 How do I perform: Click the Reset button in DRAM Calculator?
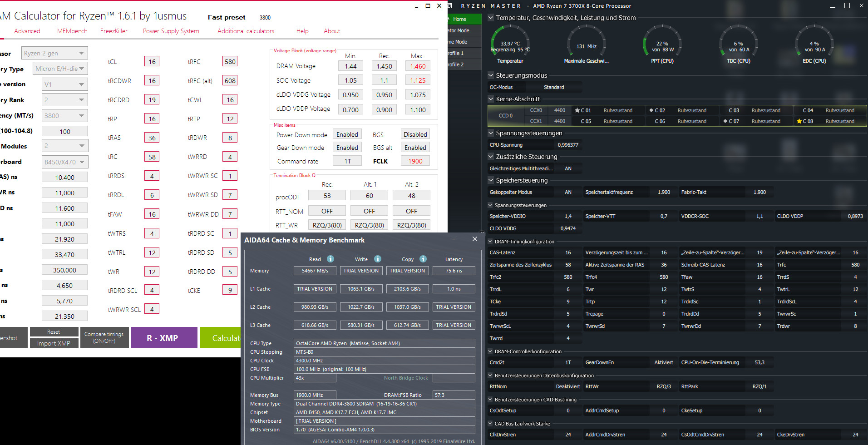click(54, 332)
